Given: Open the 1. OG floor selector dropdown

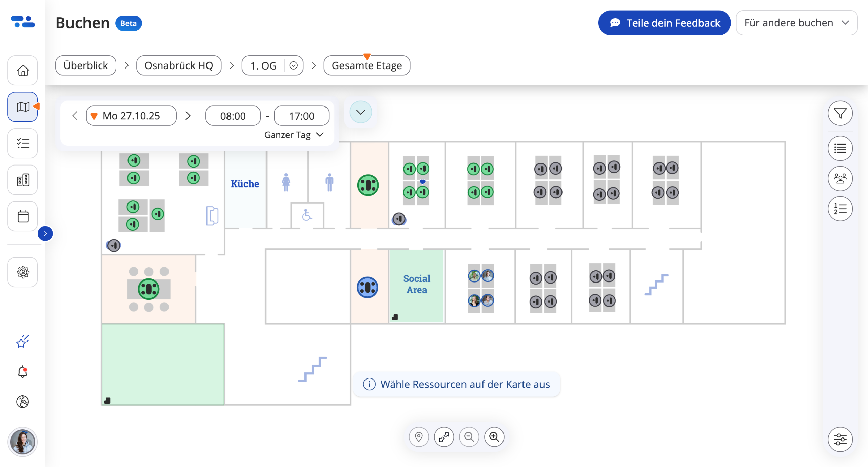Looking at the screenshot, I should (x=293, y=65).
